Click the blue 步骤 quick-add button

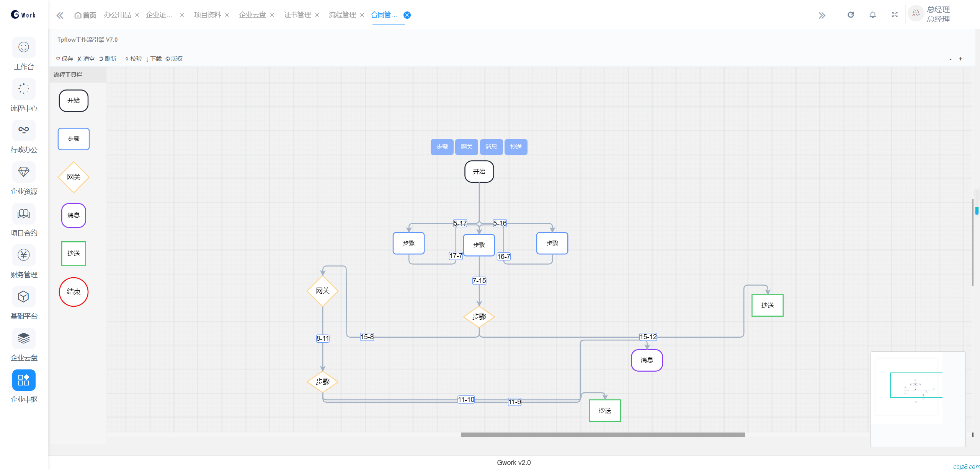point(442,147)
